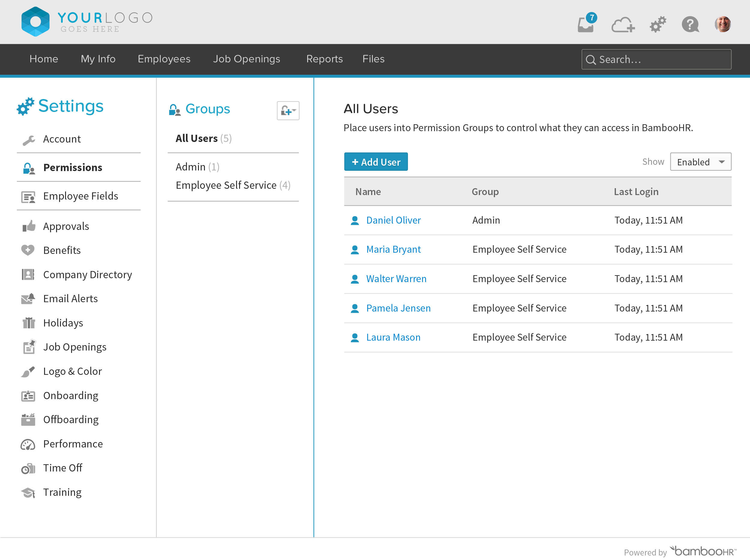Open Daniel Oliver's user link
The height and width of the screenshot is (560, 750).
(x=393, y=220)
